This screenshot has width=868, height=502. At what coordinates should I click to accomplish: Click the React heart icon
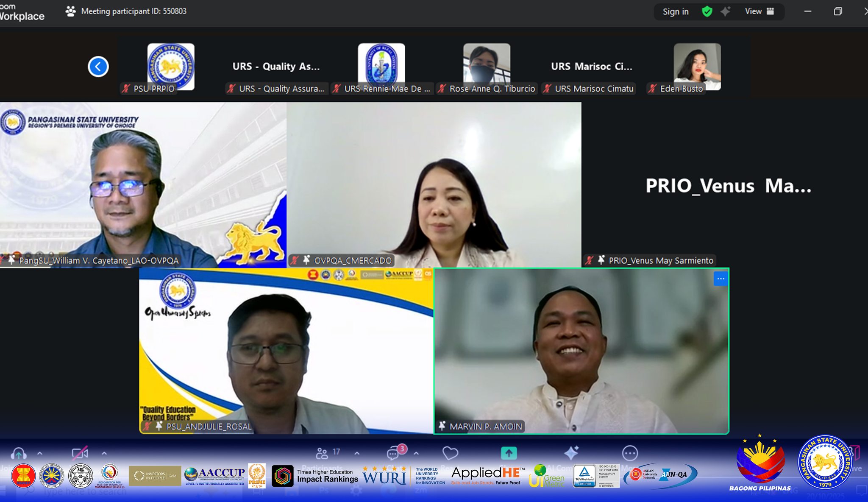tap(450, 453)
